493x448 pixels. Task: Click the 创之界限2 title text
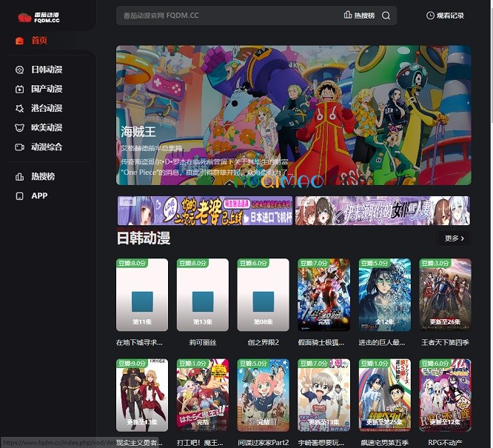click(264, 342)
